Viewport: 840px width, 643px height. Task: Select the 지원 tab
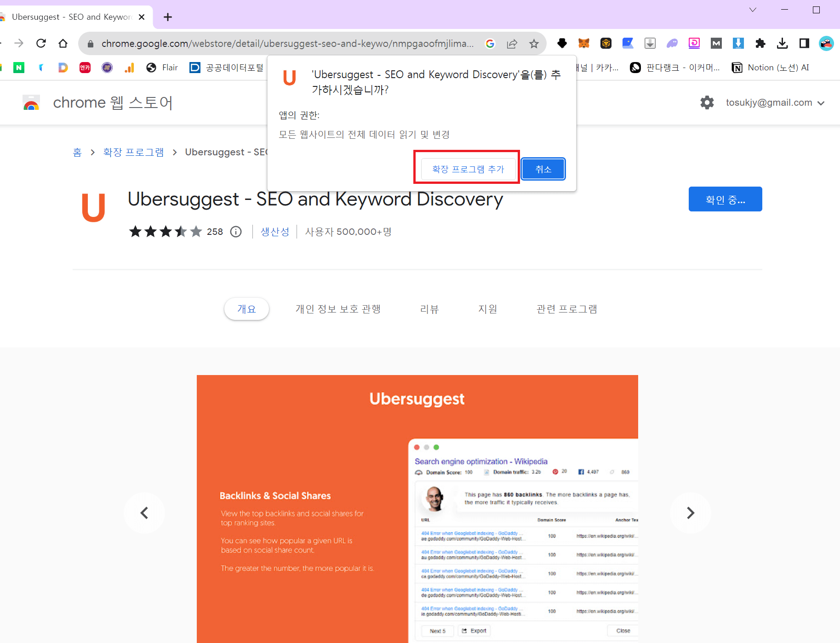tap(488, 309)
